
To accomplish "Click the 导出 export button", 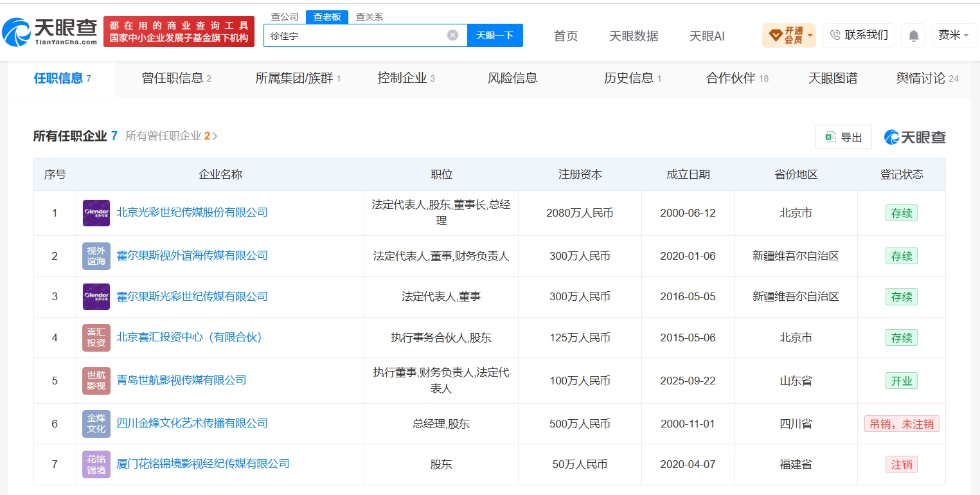I will pos(844,137).
